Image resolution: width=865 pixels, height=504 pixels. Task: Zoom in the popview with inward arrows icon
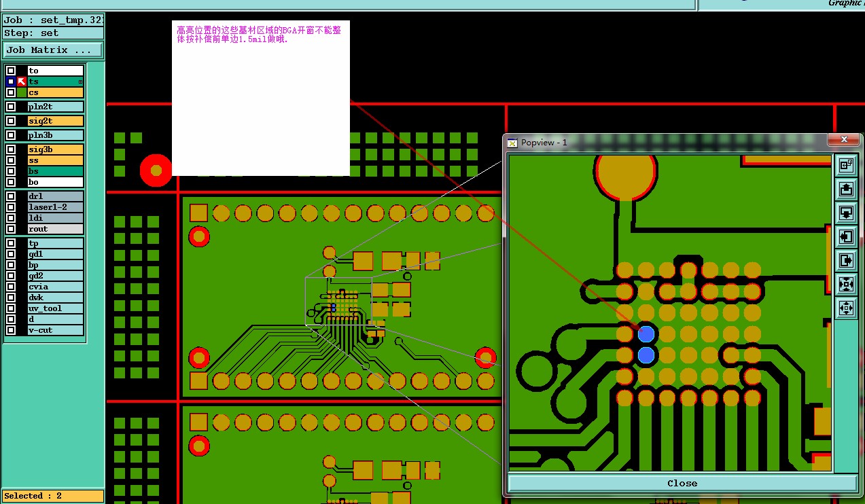tap(846, 284)
